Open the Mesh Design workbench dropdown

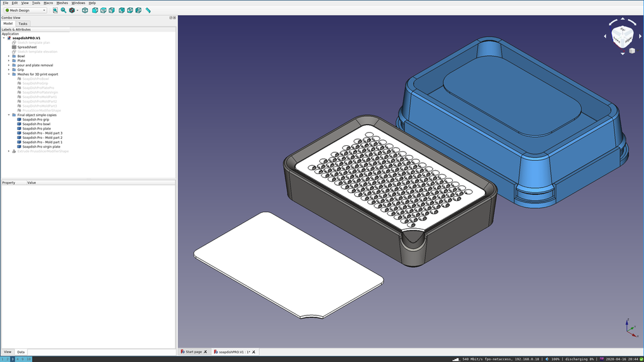(x=25, y=10)
